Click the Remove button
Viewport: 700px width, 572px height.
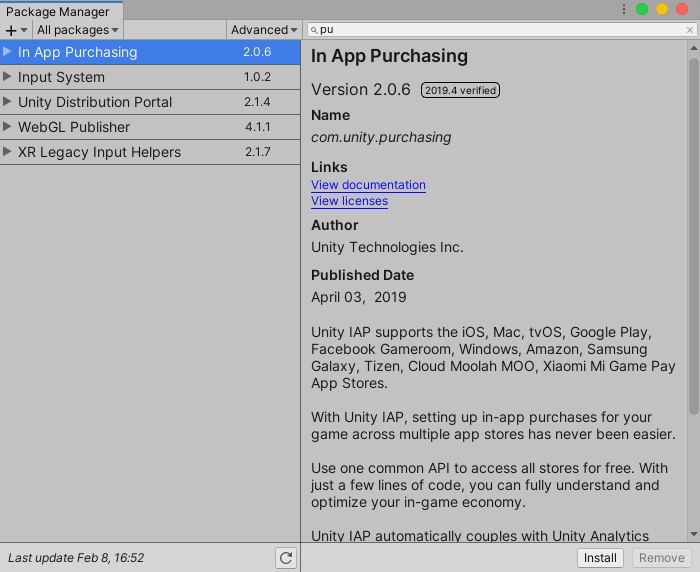pyautogui.click(x=662, y=558)
